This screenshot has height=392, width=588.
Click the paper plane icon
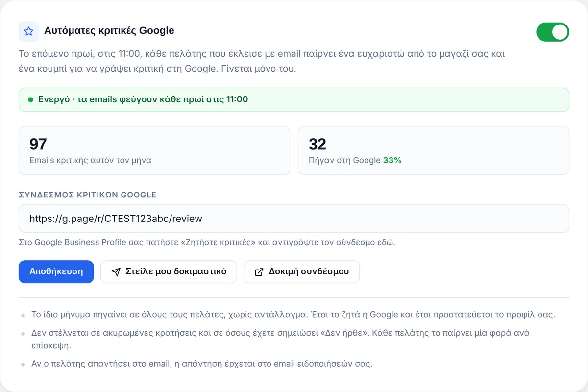pos(116,272)
